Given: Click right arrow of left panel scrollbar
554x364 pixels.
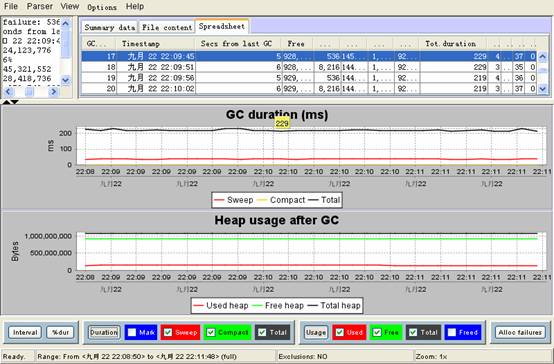Looking at the screenshot, I should [53, 92].
